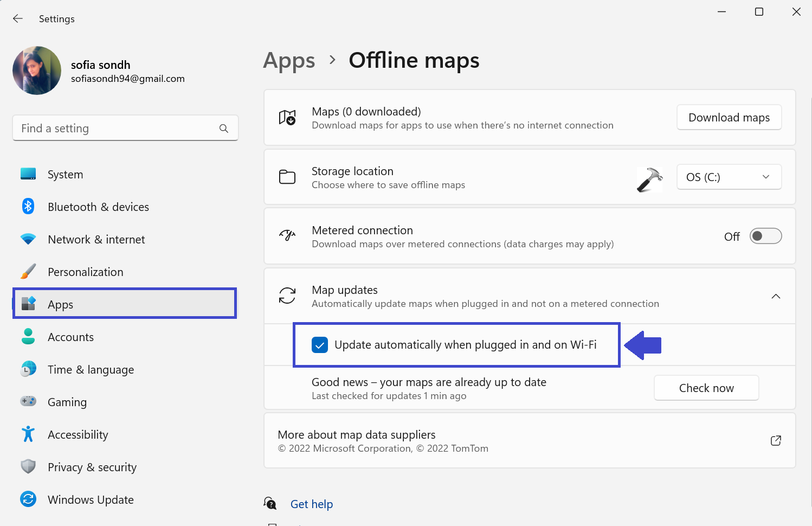Open external link for map data suppliers
This screenshot has width=812, height=526.
pos(776,441)
